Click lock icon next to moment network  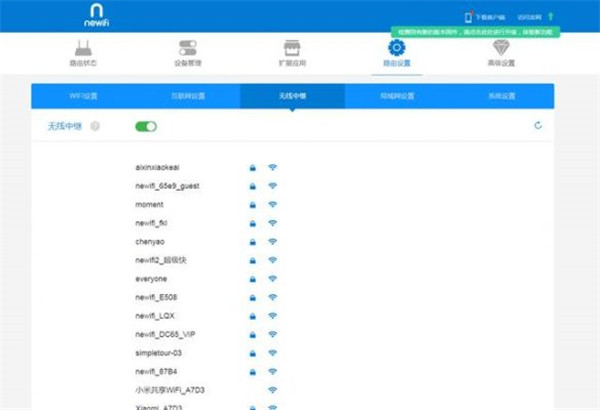point(253,204)
